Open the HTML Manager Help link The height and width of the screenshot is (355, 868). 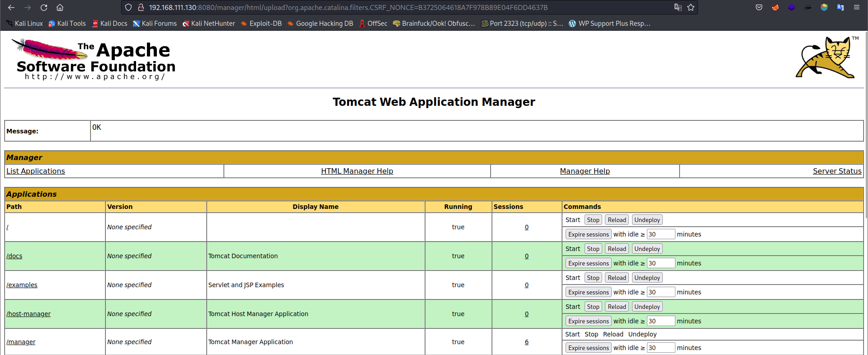(357, 171)
